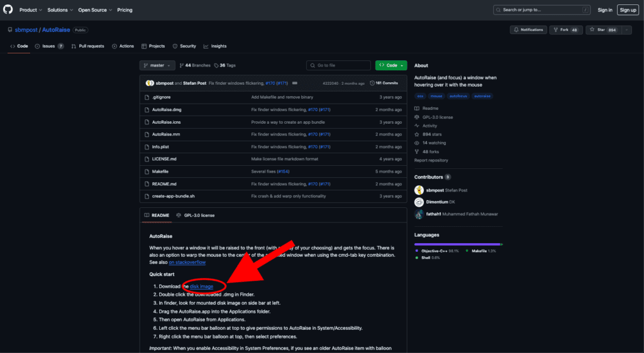Open the AutoRaise repository link
The image size is (644, 353).
(x=56, y=30)
